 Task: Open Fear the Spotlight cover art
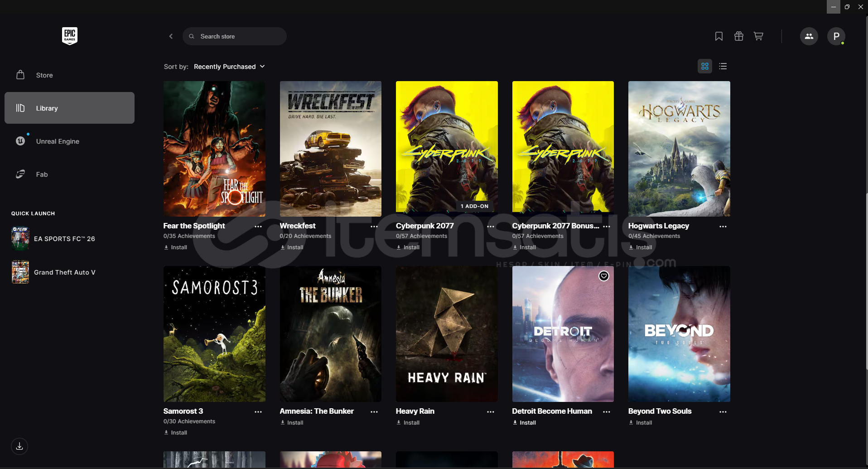pyautogui.click(x=214, y=149)
